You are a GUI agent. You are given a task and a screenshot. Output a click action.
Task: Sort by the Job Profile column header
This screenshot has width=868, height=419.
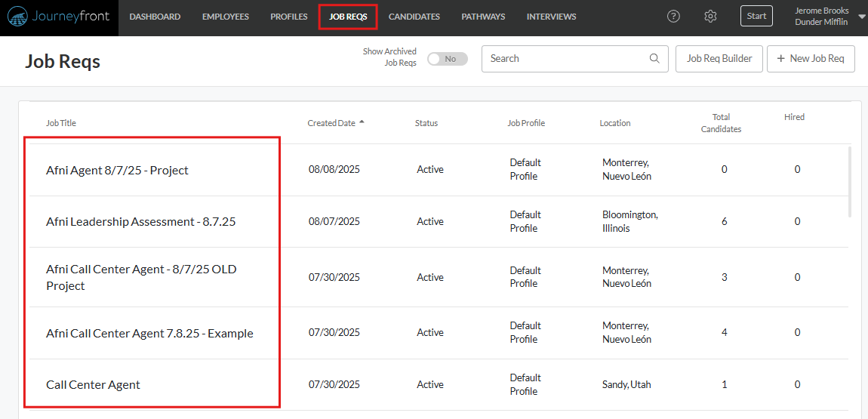tap(526, 123)
